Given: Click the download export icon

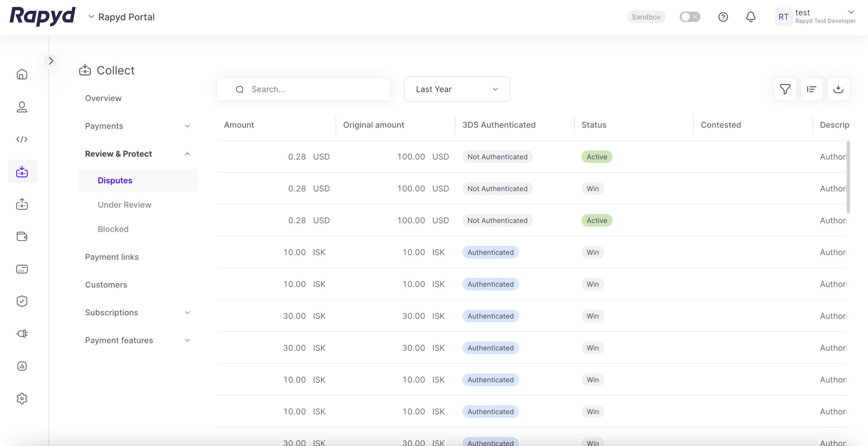Looking at the screenshot, I should (838, 89).
